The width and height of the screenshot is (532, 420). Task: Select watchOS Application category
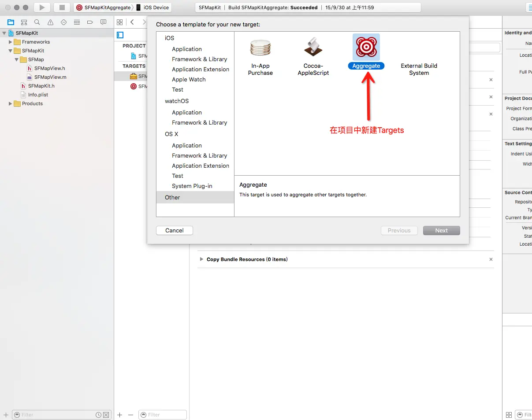pyautogui.click(x=187, y=112)
